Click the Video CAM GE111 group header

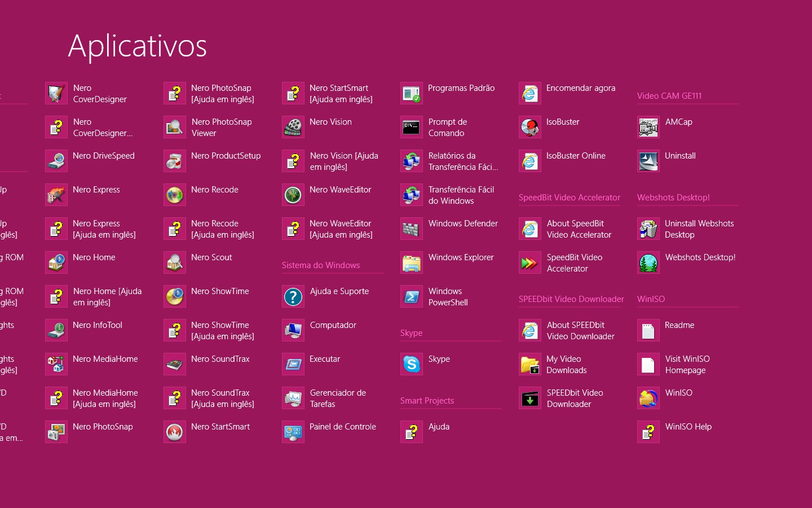click(x=669, y=96)
